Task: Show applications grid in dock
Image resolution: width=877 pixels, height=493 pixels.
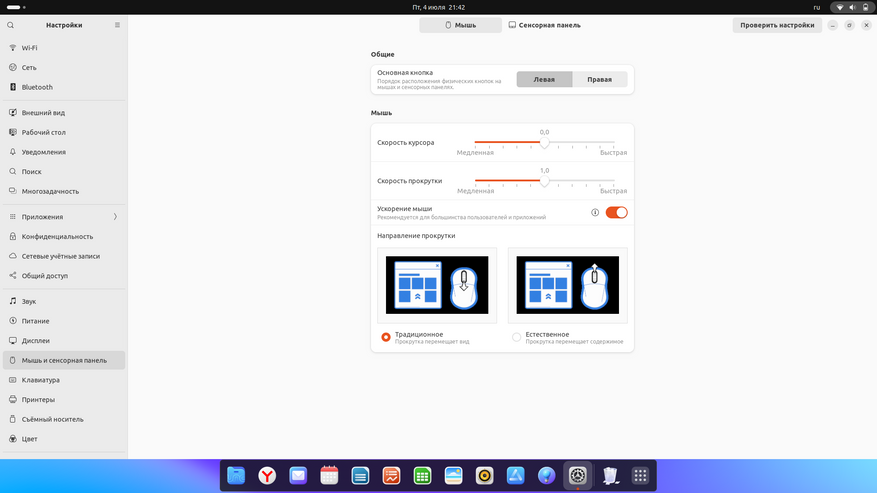Action: [640, 476]
